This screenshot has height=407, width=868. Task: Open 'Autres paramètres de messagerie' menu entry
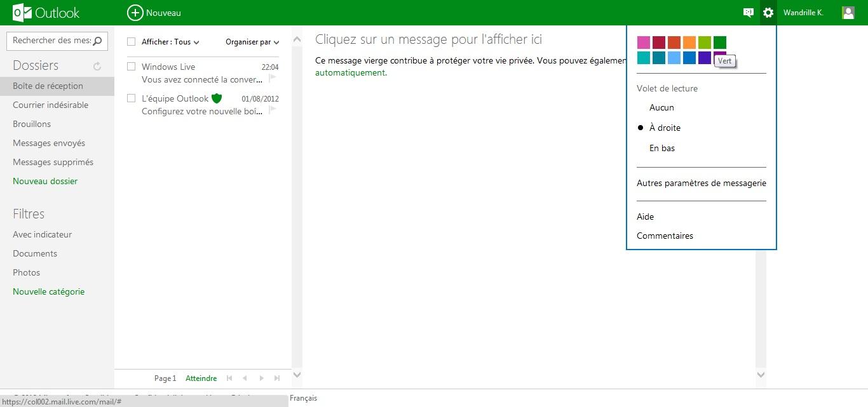(x=701, y=183)
